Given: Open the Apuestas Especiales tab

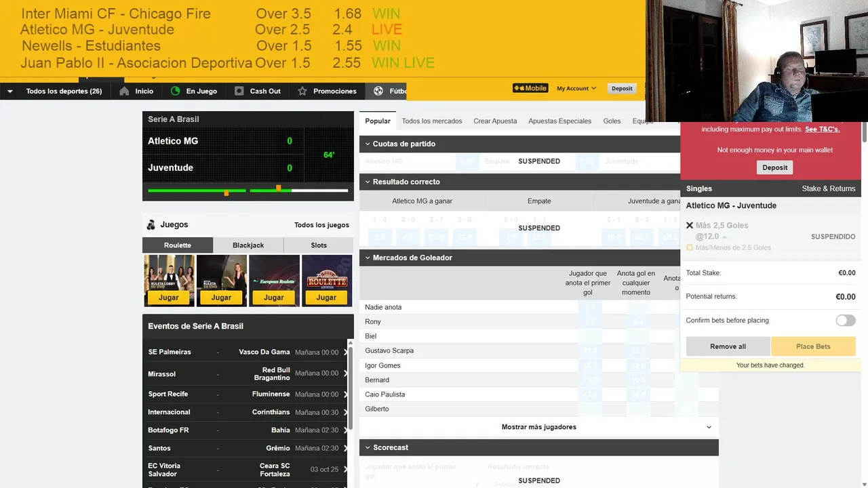Looking at the screenshot, I should coord(559,121).
